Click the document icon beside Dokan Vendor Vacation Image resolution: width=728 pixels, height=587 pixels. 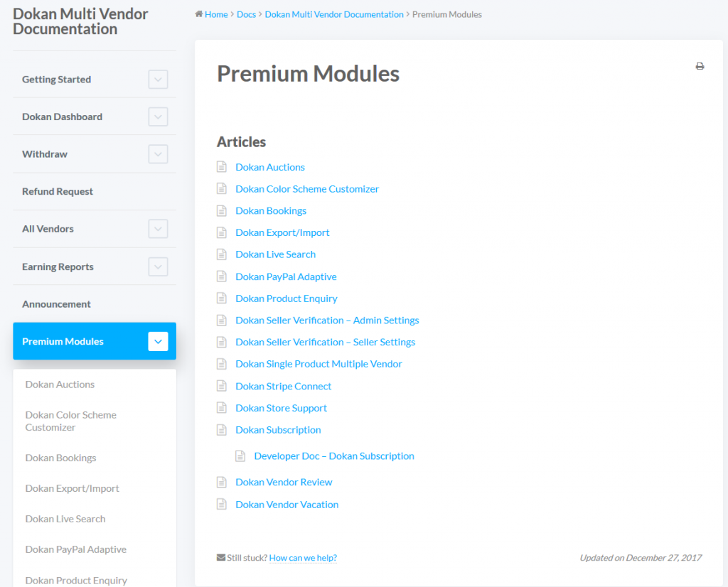[x=221, y=504]
